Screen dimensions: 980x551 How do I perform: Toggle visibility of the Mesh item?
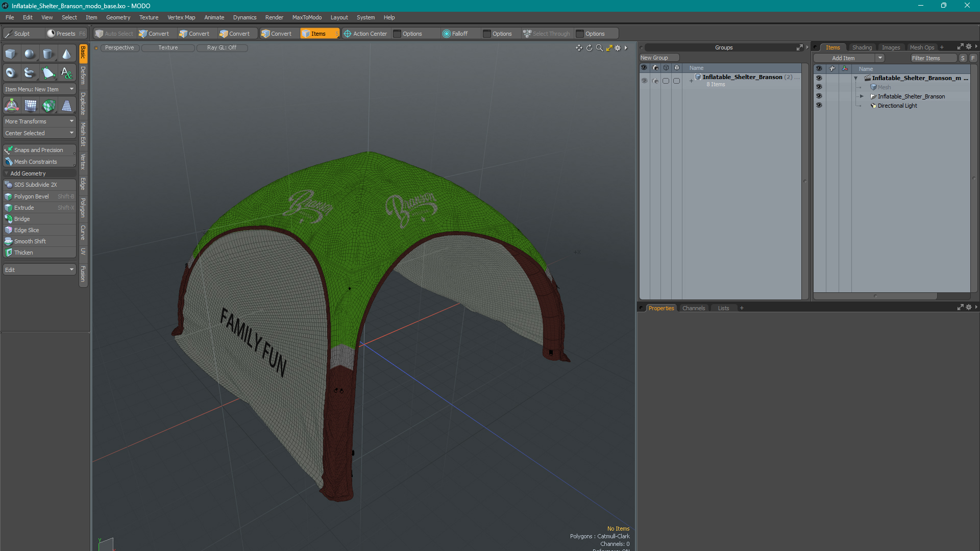pos(819,87)
